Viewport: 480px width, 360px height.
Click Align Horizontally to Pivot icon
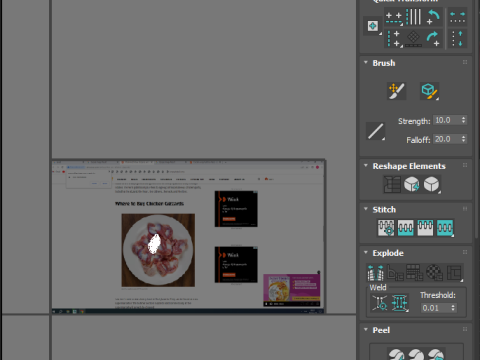click(394, 17)
